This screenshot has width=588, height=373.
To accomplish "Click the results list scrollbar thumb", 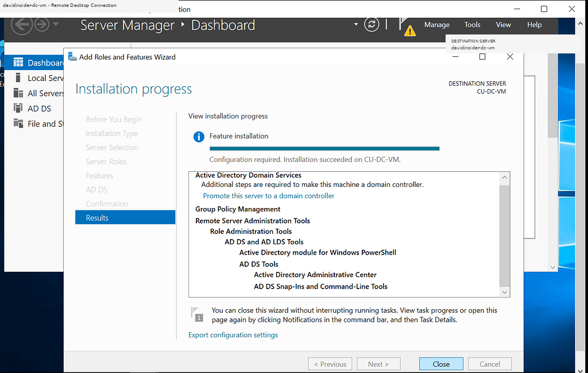I will pyautogui.click(x=505, y=235).
